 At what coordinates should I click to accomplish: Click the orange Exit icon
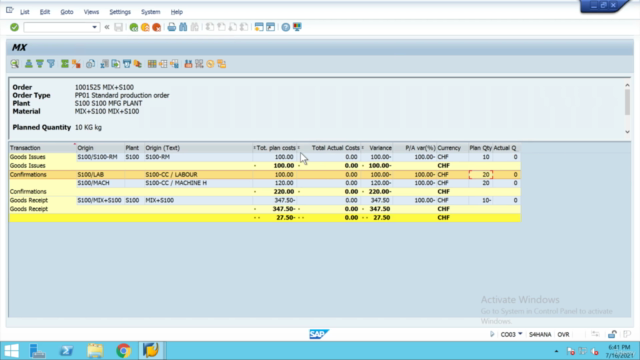pos(145,27)
